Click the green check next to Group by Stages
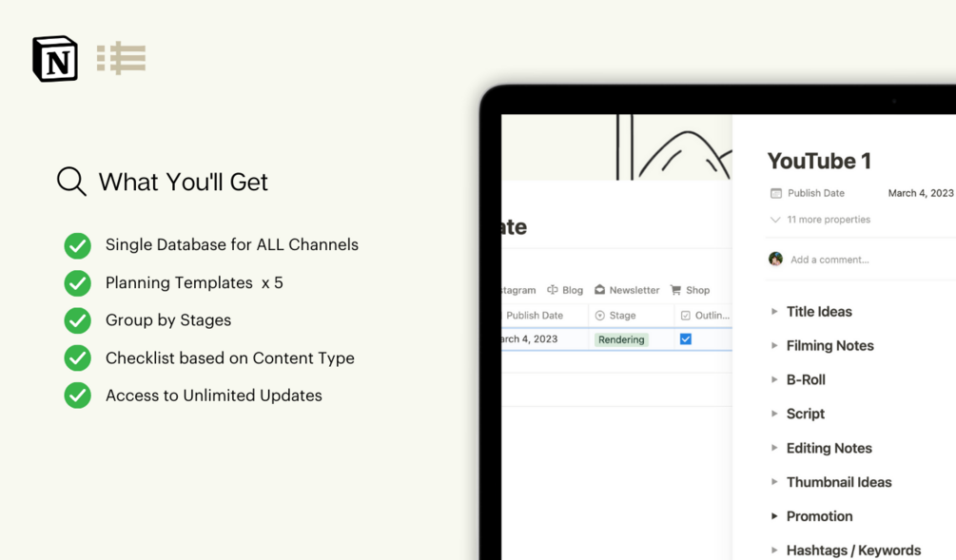 click(77, 320)
